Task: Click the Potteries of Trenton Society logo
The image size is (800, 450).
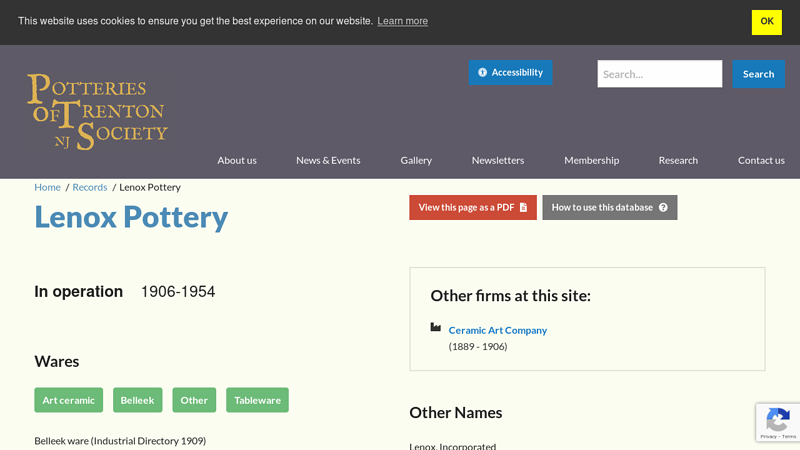Action: tap(97, 111)
